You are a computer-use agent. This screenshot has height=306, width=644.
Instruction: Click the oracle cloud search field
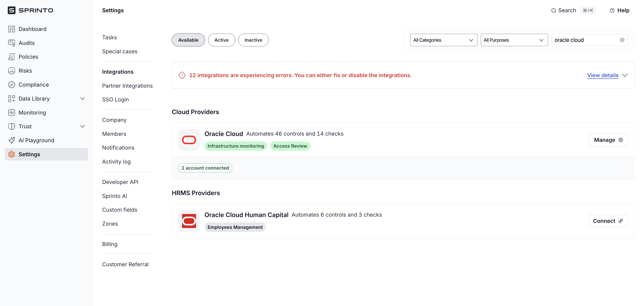pyautogui.click(x=585, y=40)
